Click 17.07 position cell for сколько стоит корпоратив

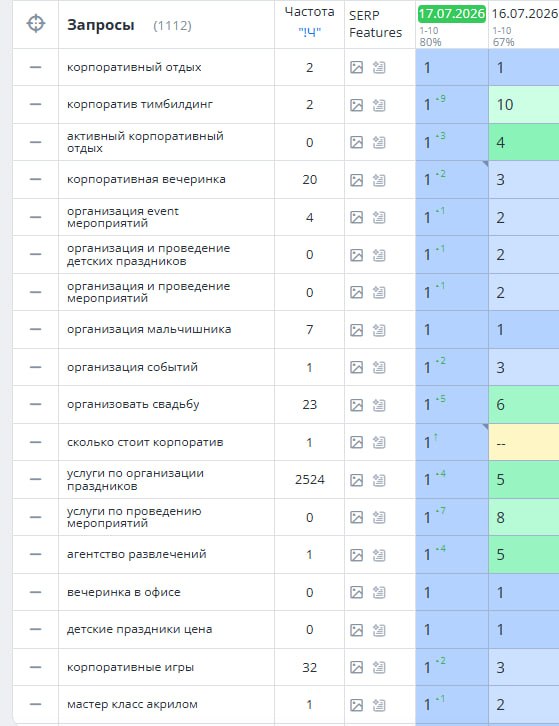pos(452,442)
